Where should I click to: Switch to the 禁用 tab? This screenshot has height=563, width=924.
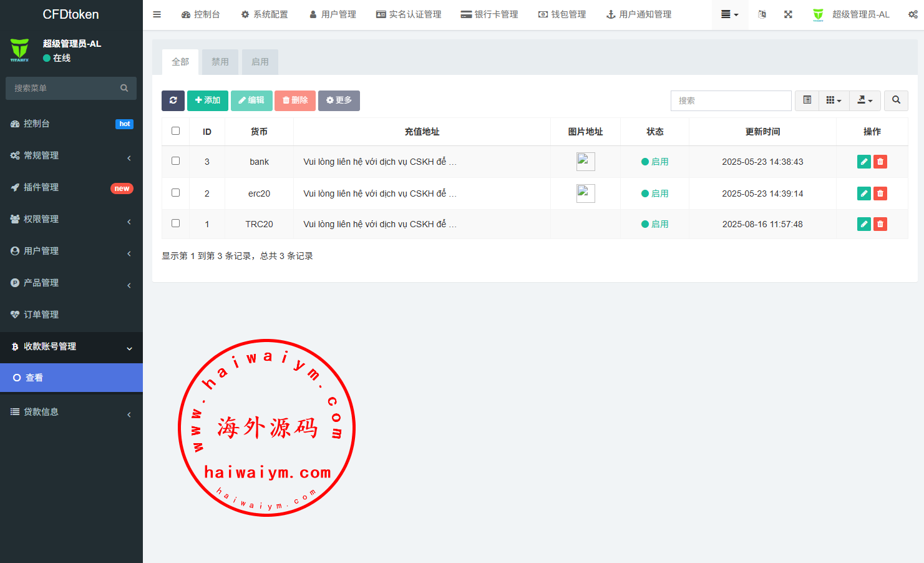pyautogui.click(x=220, y=62)
